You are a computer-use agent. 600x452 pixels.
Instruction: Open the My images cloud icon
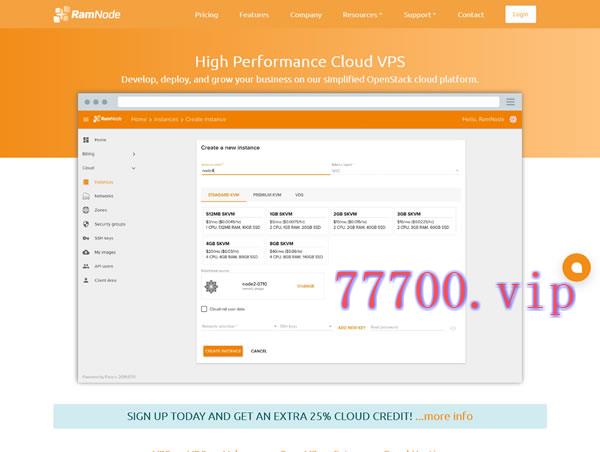[x=86, y=252]
